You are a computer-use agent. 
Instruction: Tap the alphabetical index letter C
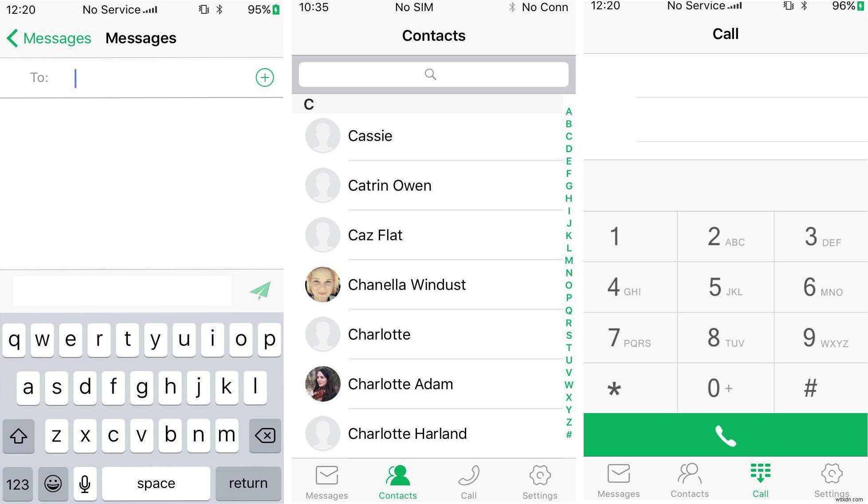(569, 135)
